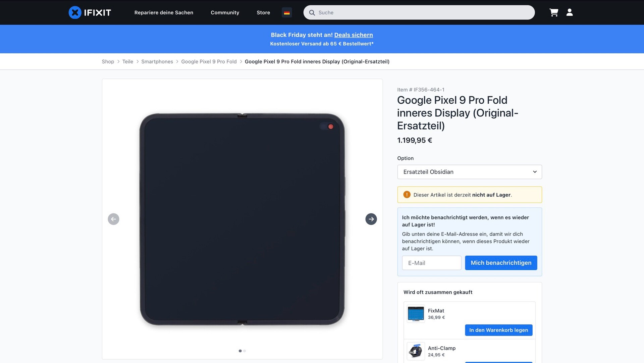The height and width of the screenshot is (363, 644).
Task: Open the Community menu
Action: tap(225, 12)
